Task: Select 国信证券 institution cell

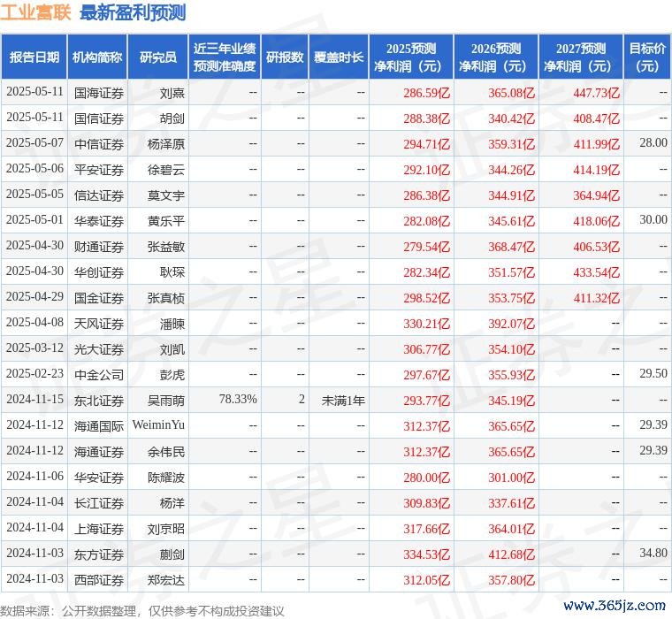Action: (99, 118)
